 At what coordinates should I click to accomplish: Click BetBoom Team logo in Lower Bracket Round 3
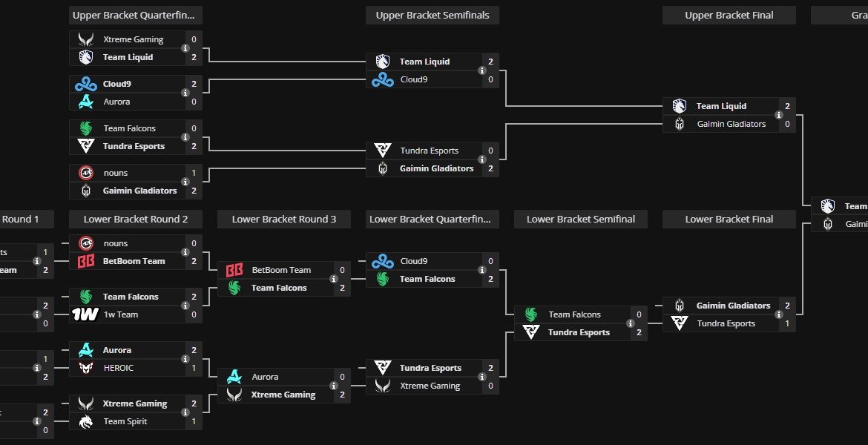click(x=234, y=270)
